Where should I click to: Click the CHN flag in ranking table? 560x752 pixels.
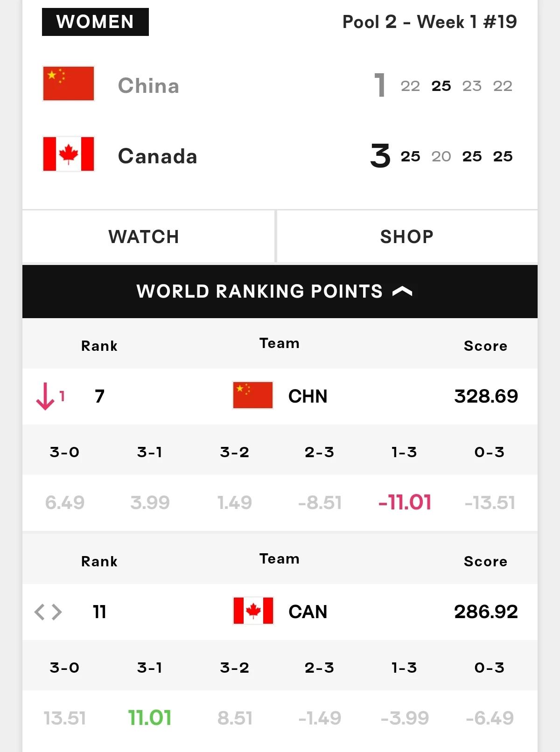pos(252,395)
